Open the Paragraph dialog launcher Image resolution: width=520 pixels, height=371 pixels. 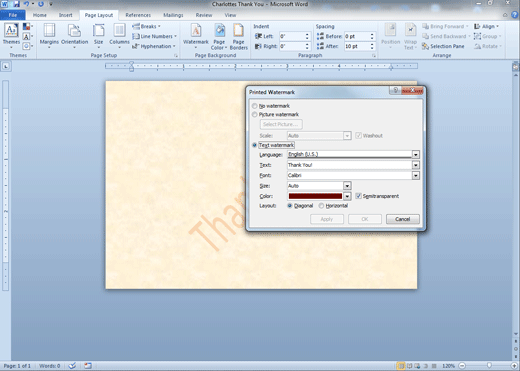pyautogui.click(x=374, y=56)
